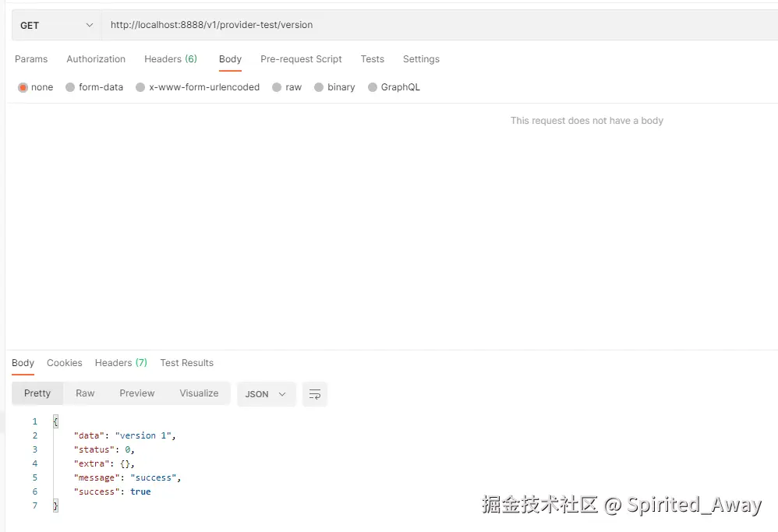Switch to the Tests tab
The width and height of the screenshot is (778, 532).
[372, 59]
